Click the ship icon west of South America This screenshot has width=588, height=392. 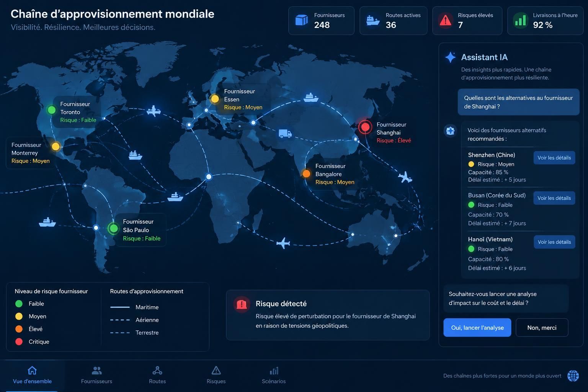pyautogui.click(x=47, y=222)
